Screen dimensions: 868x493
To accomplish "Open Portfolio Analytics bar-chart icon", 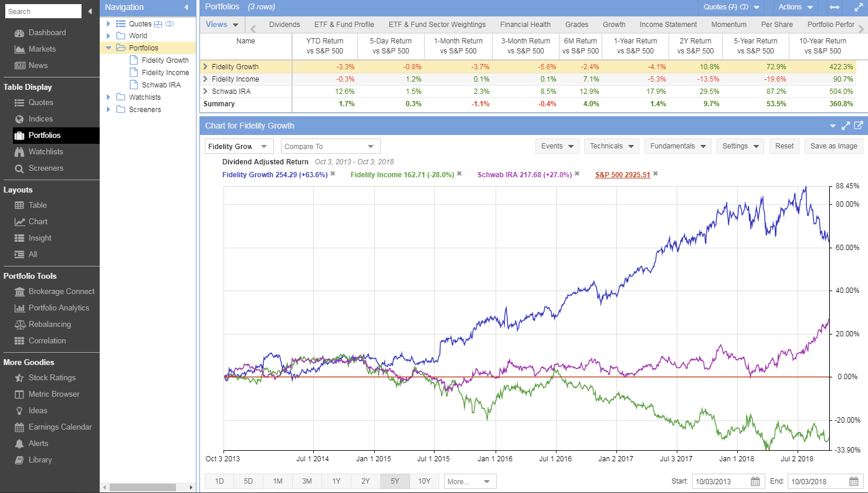I will (x=19, y=308).
